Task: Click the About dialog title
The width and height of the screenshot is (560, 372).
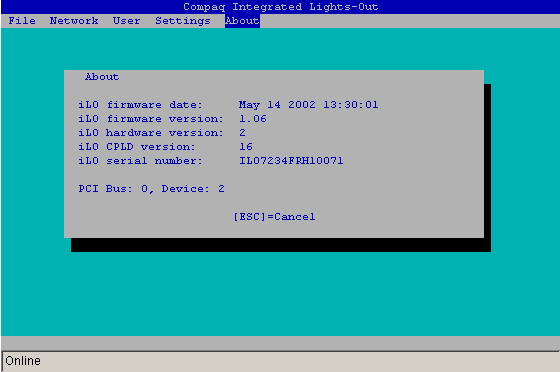Action: 102,77
